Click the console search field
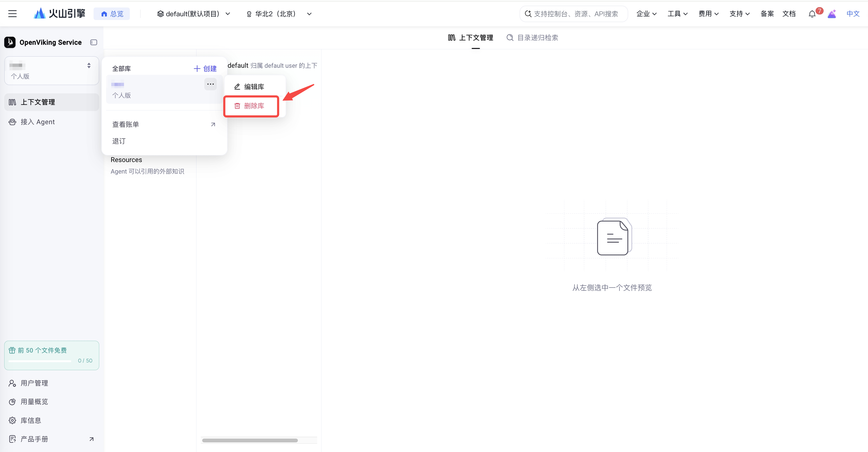868x452 pixels. 573,14
